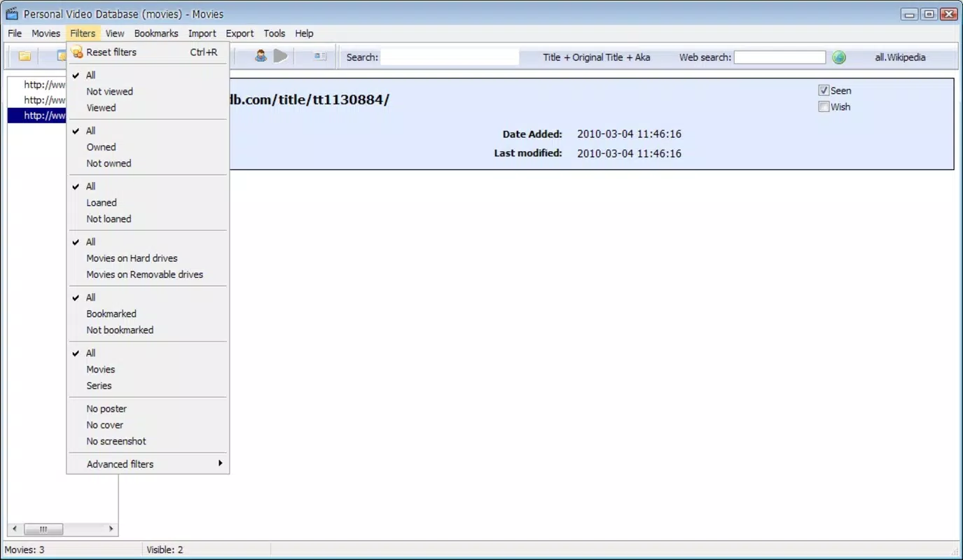Toggle the Seen checkbox
Image resolution: width=963 pixels, height=560 pixels.
click(x=824, y=90)
